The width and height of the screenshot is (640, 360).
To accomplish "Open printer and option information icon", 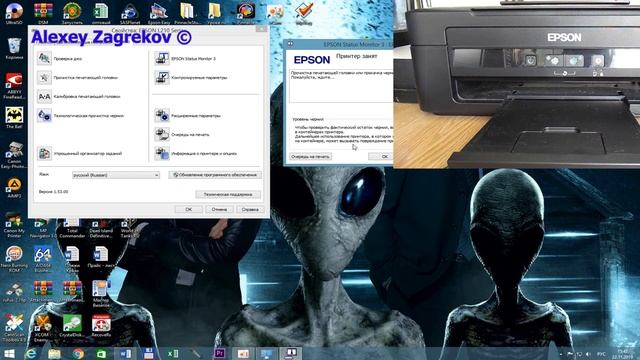I will 162,153.
